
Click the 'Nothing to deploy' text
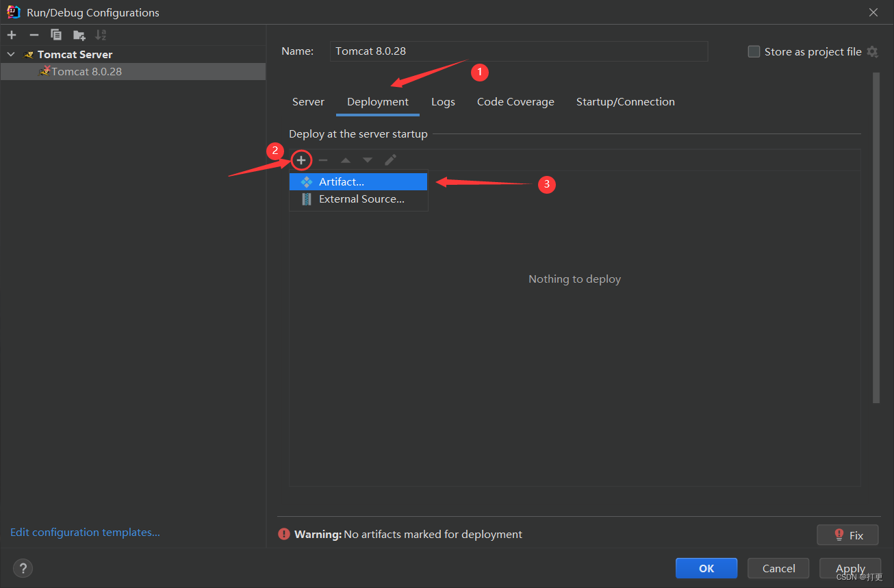pyautogui.click(x=575, y=279)
